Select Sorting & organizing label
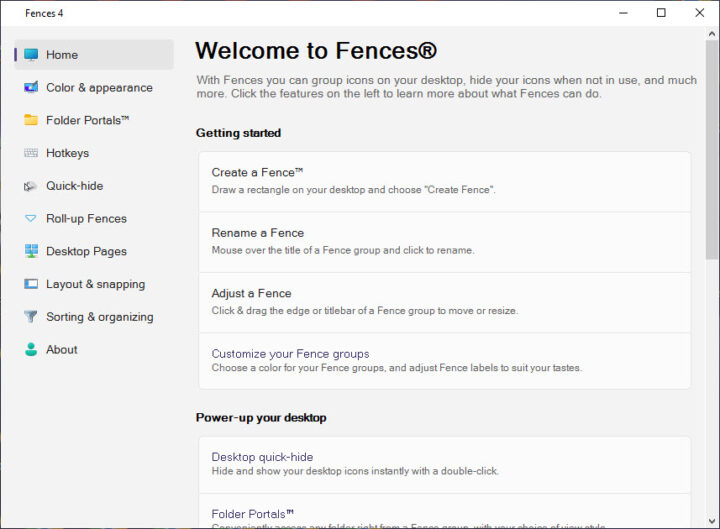This screenshot has height=529, width=720. click(x=100, y=317)
